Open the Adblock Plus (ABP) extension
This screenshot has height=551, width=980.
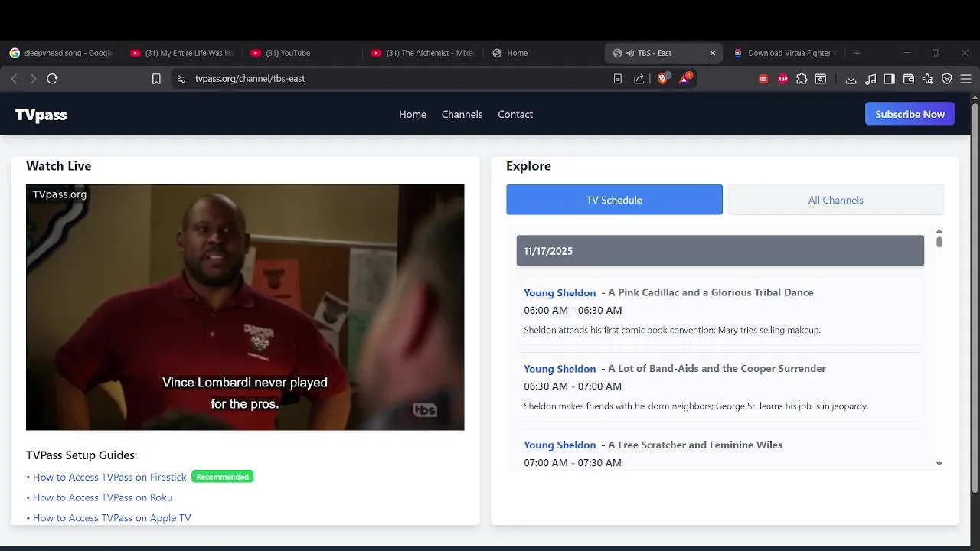click(x=782, y=78)
